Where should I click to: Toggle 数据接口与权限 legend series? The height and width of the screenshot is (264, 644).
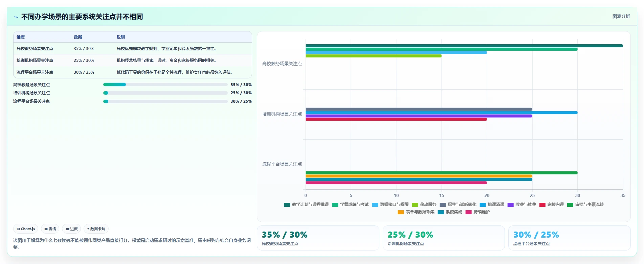[390, 205]
